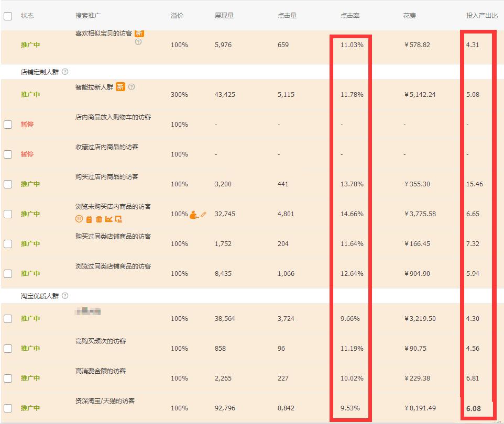Click the help icon beside 淘宝优质人群
The width and height of the screenshot is (504, 424).
[x=64, y=295]
